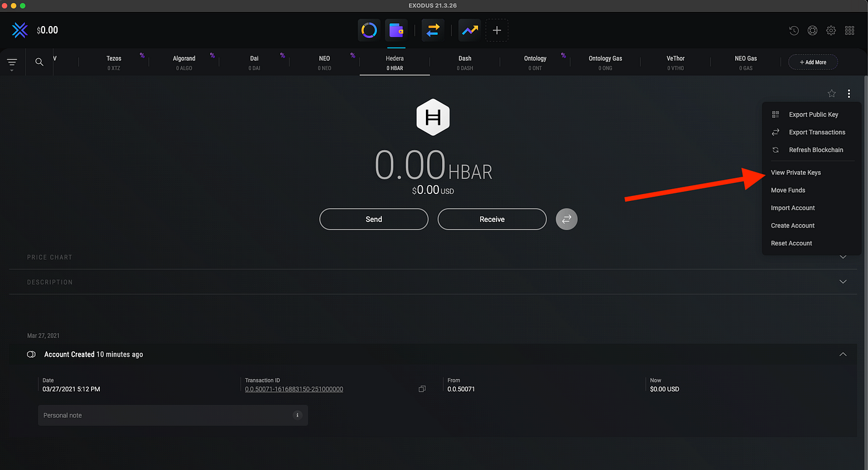
Task: Select the Dash asset tab
Action: (465, 63)
